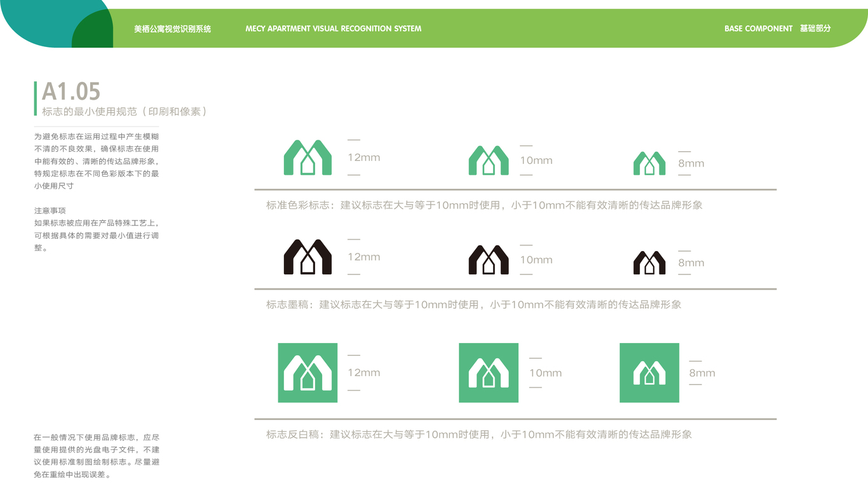Click the 12mm label beside black logo
Viewport: 868px width, 488px height.
pyautogui.click(x=364, y=257)
